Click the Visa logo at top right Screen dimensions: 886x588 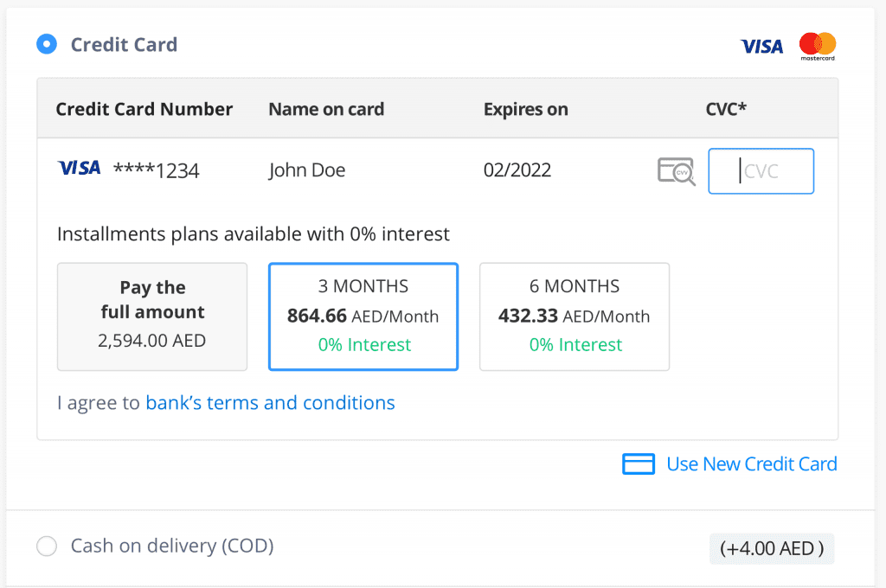(x=761, y=47)
